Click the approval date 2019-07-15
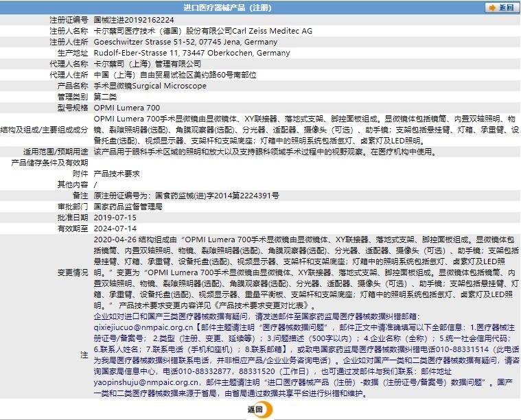Image resolution: width=521 pixels, height=420 pixels. [115, 218]
